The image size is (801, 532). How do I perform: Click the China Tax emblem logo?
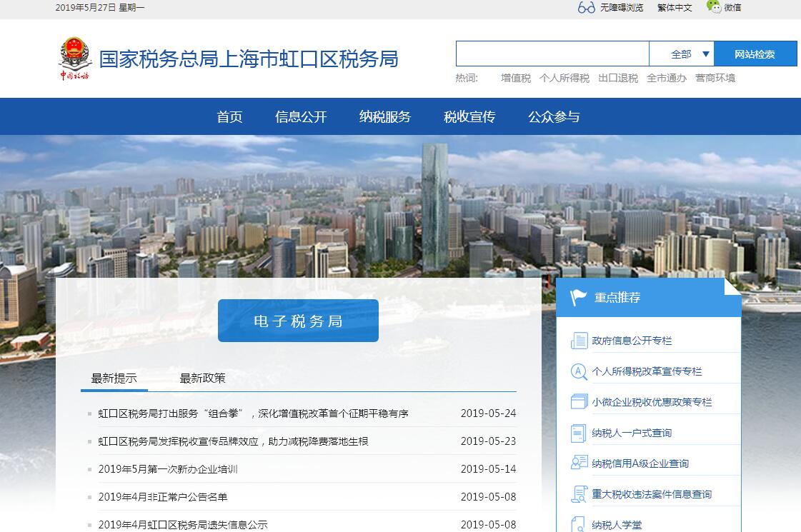(x=74, y=59)
